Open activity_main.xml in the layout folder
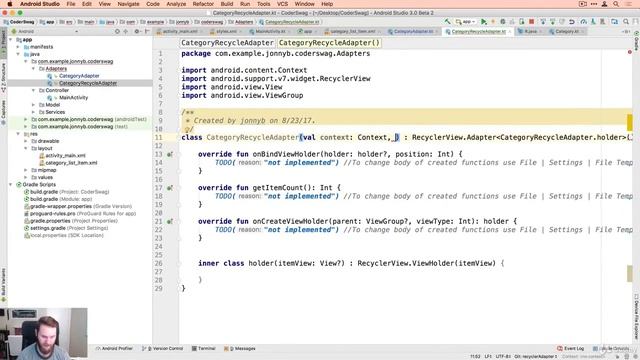Image resolution: width=640 pixels, height=360 pixels. [65, 156]
